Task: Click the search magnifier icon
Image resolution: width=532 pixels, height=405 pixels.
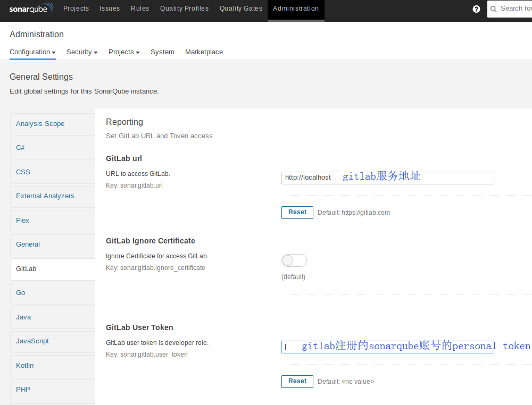Action: tap(494, 9)
